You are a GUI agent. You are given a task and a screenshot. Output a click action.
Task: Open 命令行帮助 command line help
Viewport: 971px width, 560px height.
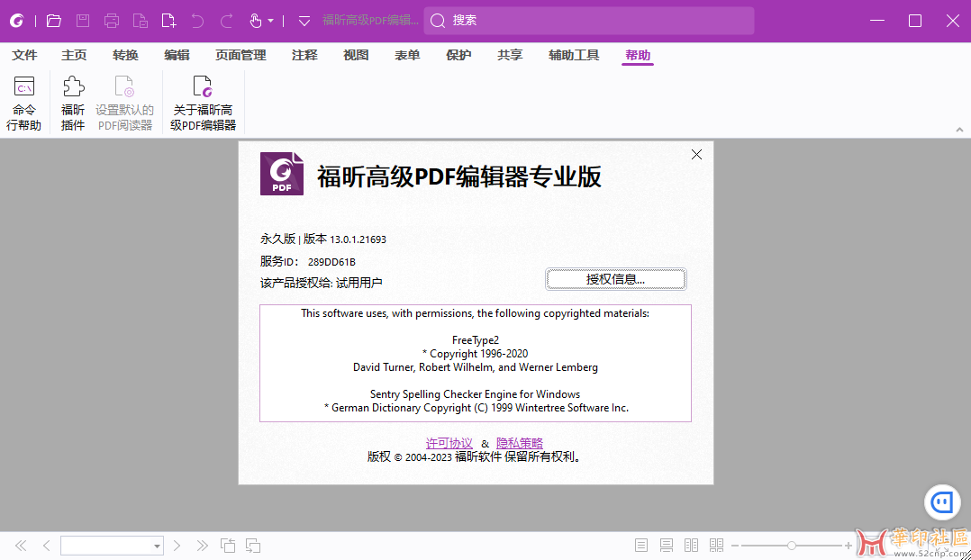tap(24, 103)
